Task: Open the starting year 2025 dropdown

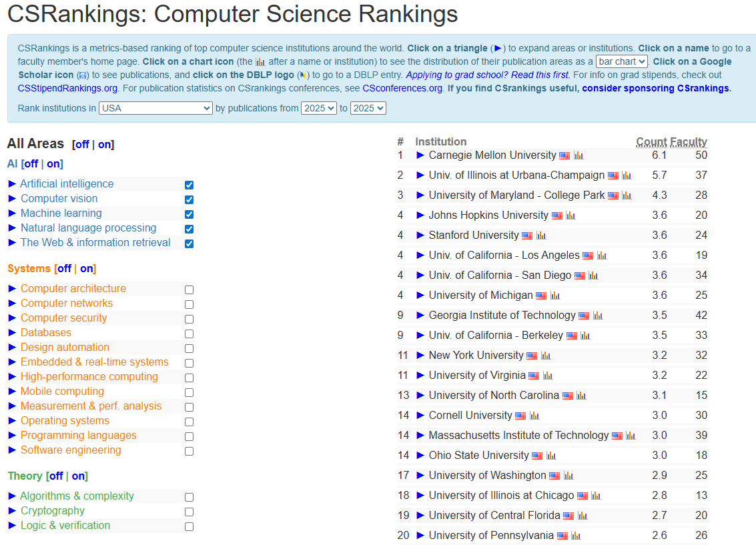Action: (318, 108)
